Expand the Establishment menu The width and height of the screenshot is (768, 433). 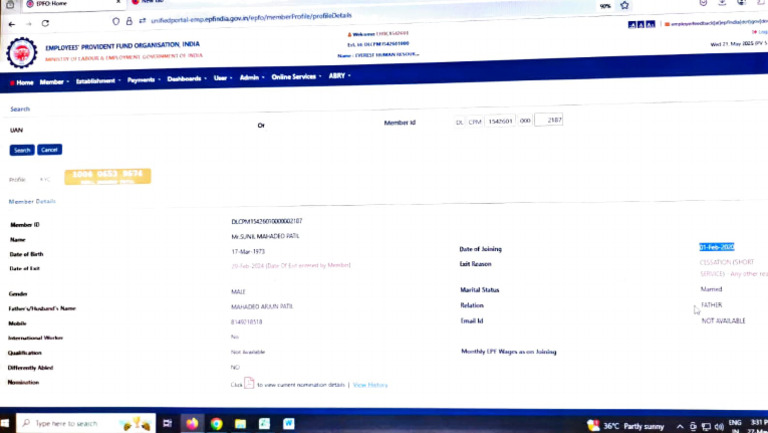point(98,81)
